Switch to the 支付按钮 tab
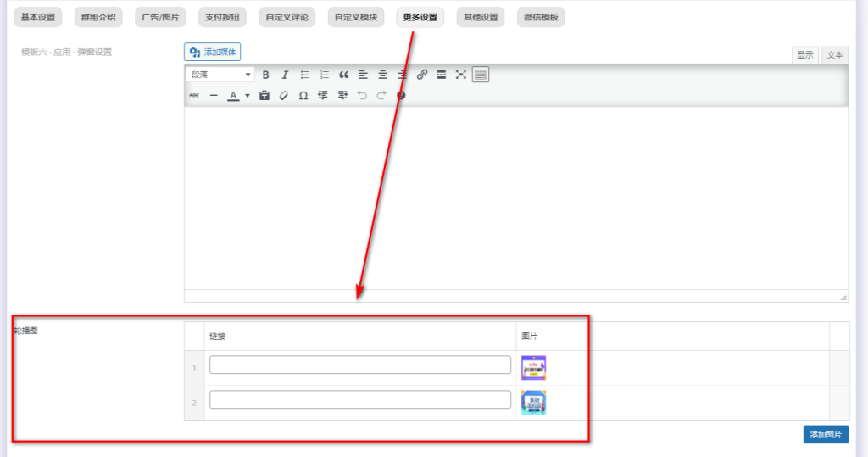This screenshot has height=457, width=868. 225,17
